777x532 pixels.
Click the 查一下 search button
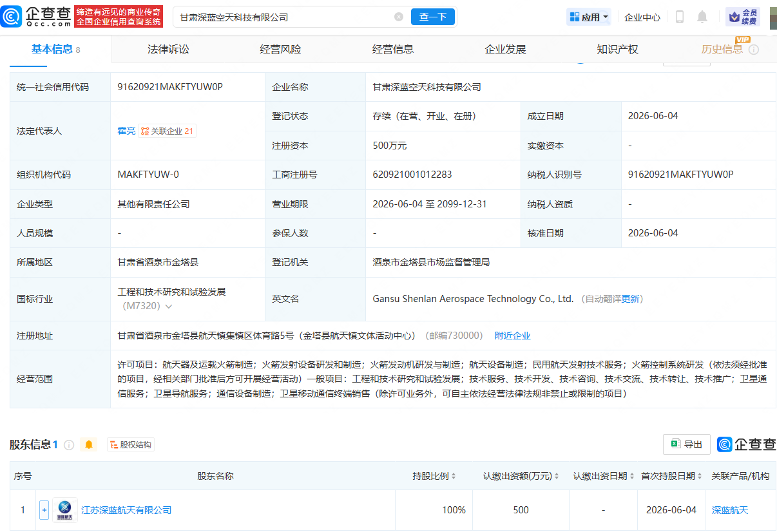(433, 17)
